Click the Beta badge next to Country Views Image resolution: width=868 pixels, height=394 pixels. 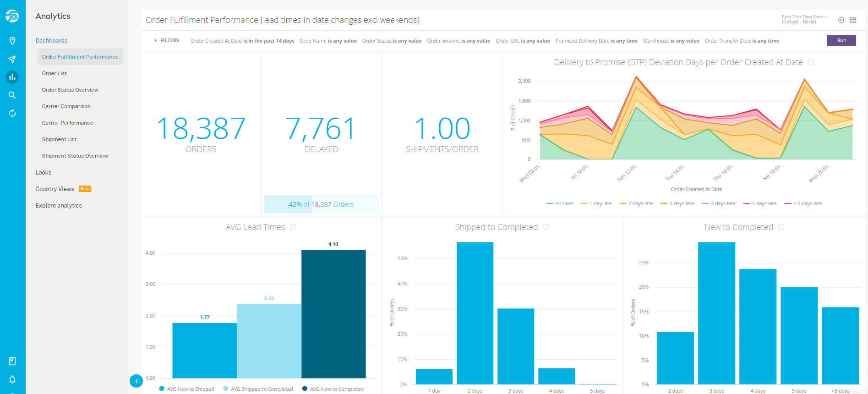coord(85,189)
